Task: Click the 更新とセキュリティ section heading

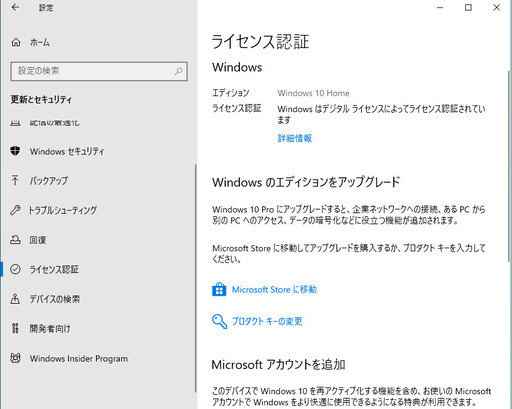Action: (41, 99)
